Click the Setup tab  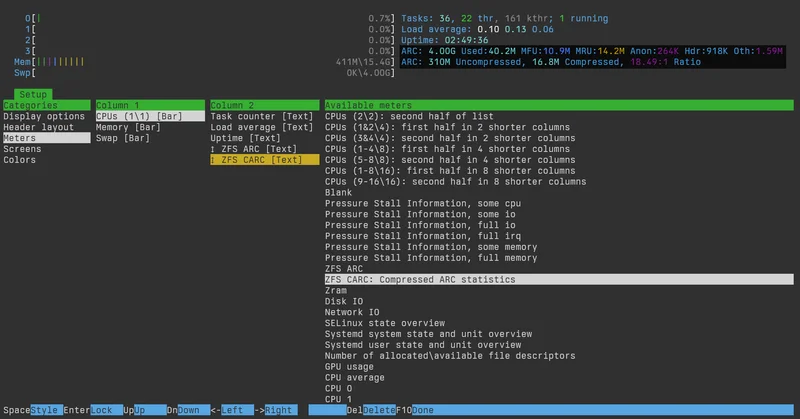(34, 94)
